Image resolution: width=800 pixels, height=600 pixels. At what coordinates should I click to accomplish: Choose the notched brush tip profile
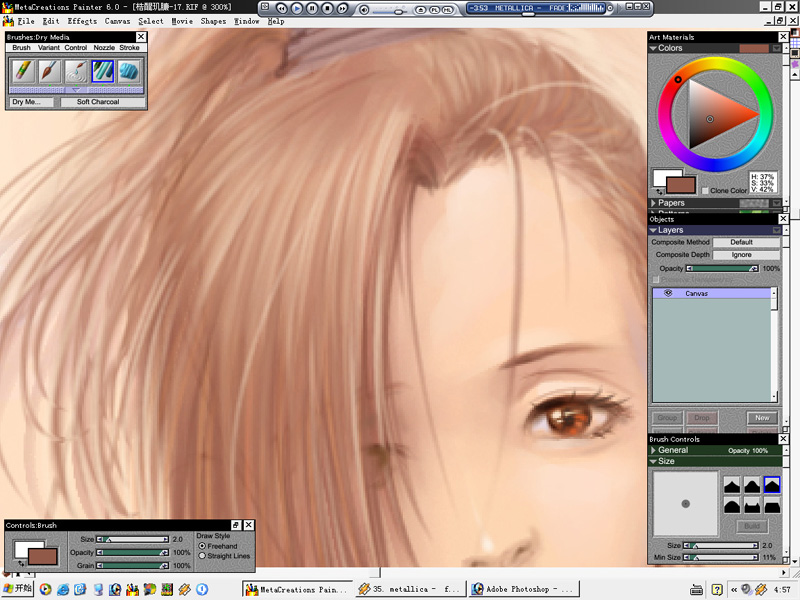coord(752,506)
